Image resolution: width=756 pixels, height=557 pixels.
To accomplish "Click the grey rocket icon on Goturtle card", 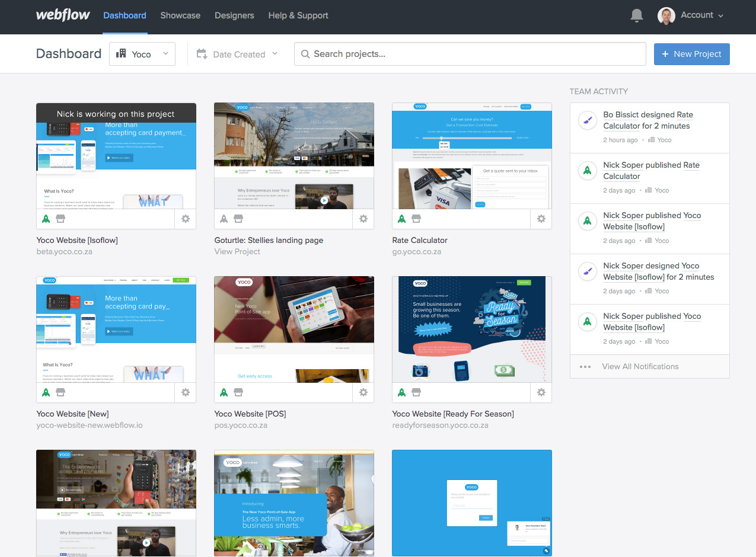I will click(x=224, y=219).
